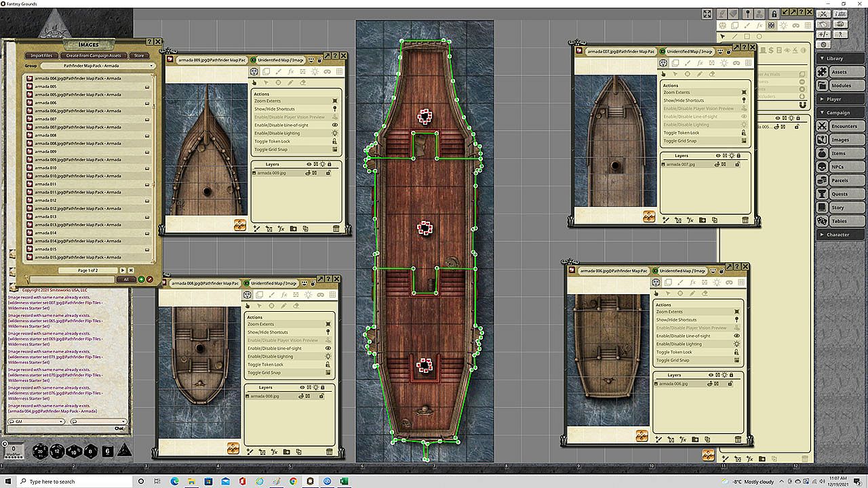Select the d4 die
The image size is (868, 488).
pos(124,451)
